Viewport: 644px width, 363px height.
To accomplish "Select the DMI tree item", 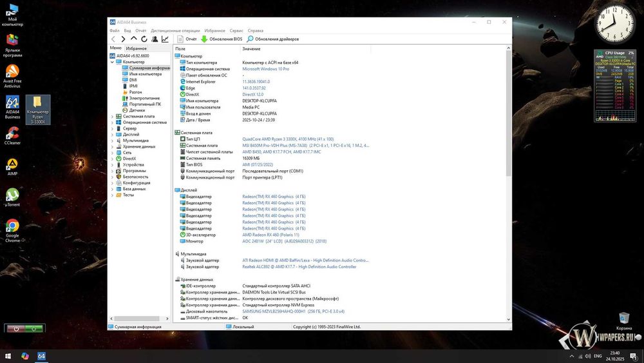I will (x=130, y=80).
